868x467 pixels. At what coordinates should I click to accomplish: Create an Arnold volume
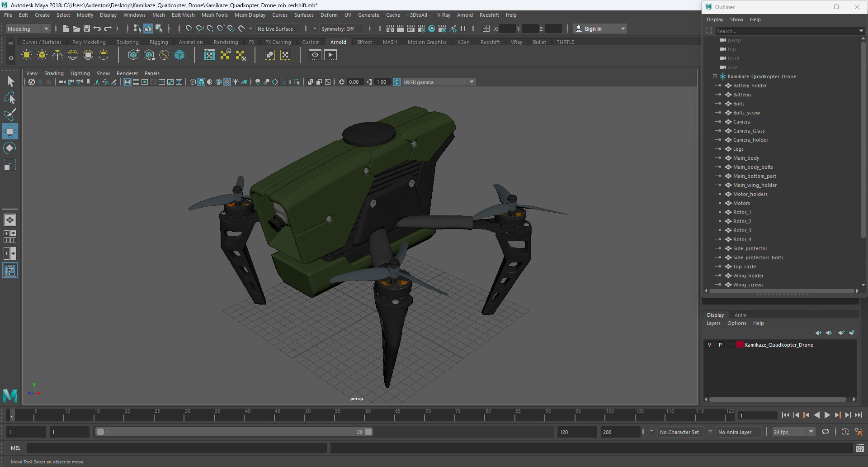[x=179, y=55]
